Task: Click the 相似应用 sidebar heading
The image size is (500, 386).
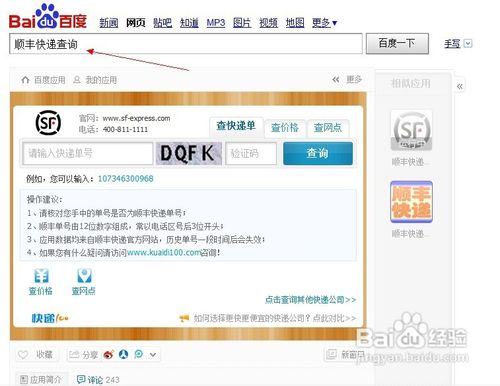Action: coord(411,83)
